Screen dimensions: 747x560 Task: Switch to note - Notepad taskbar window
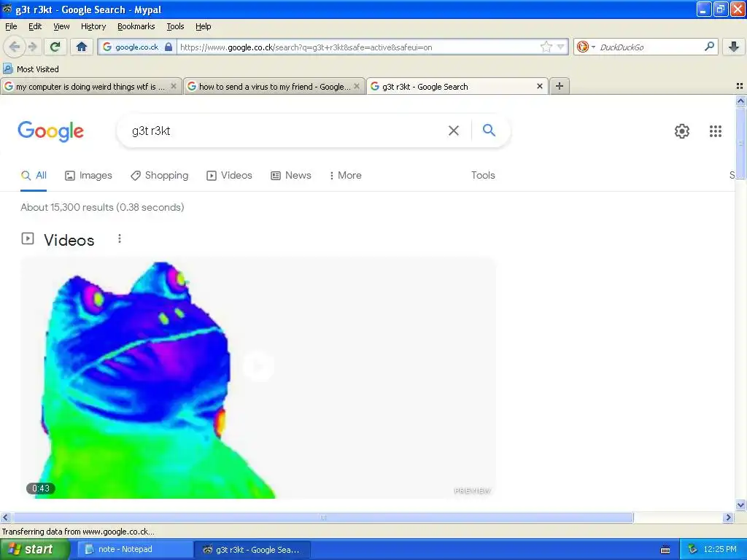(x=134, y=549)
